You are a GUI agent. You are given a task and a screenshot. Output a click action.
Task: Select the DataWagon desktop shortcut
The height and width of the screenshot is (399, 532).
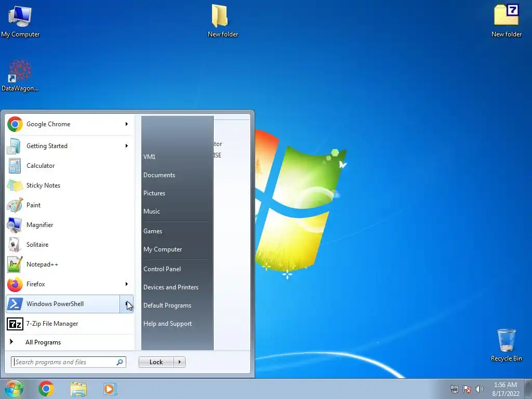coord(20,75)
